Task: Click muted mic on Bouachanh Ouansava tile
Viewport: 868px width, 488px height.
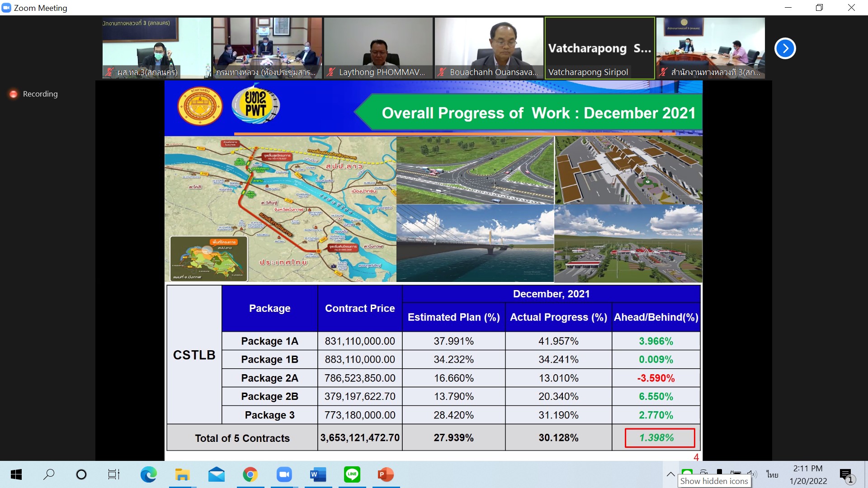Action: [442, 72]
